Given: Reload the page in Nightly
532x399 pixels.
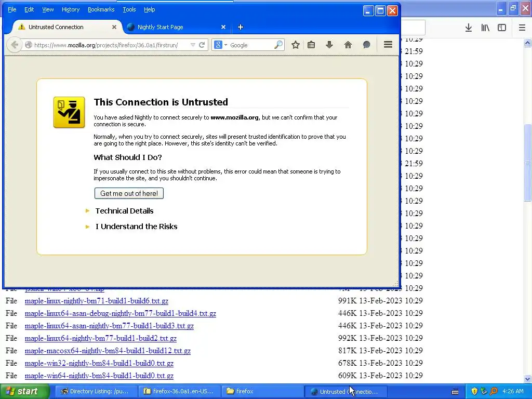Looking at the screenshot, I should click(x=202, y=45).
